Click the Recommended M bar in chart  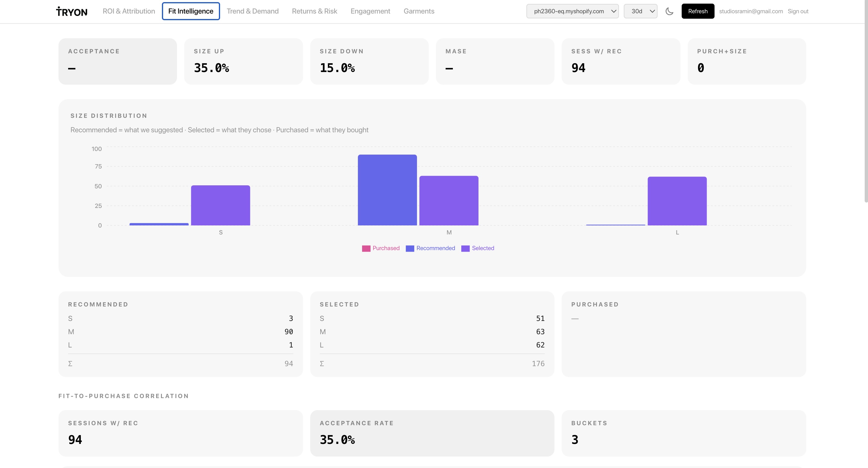tap(387, 190)
